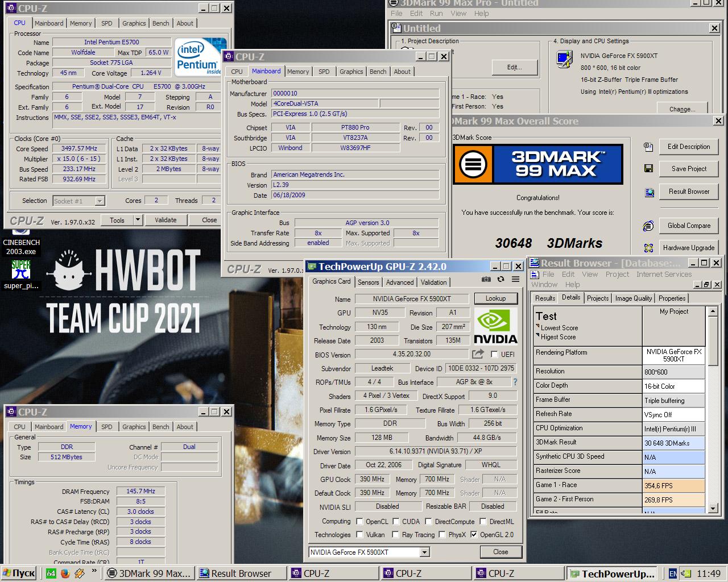
Task: Click the Global Compare button
Action: pos(689,226)
